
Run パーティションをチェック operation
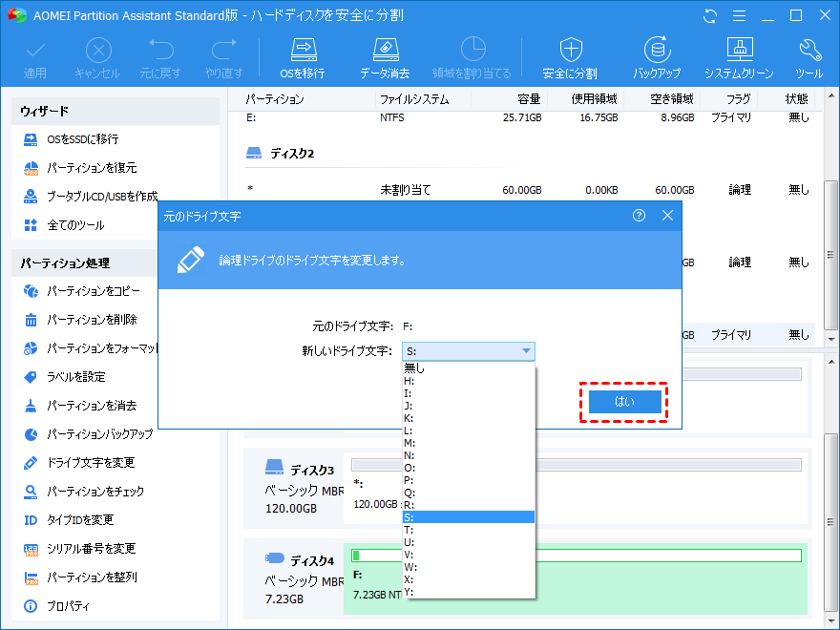84,492
